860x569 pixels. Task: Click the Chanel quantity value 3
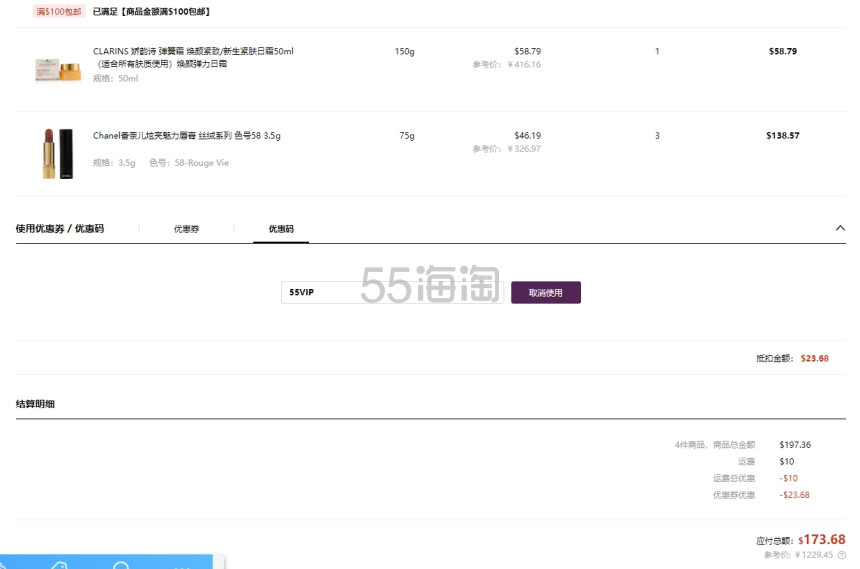click(657, 136)
